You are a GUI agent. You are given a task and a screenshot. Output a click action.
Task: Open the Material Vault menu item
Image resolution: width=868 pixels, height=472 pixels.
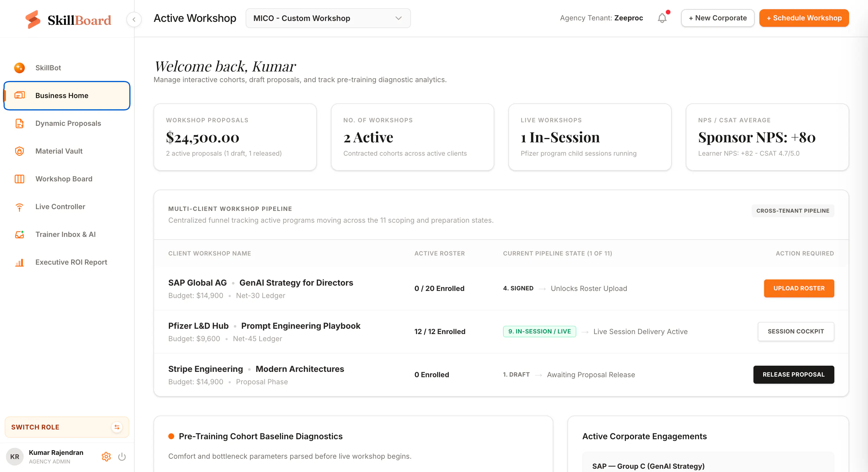coord(67,151)
